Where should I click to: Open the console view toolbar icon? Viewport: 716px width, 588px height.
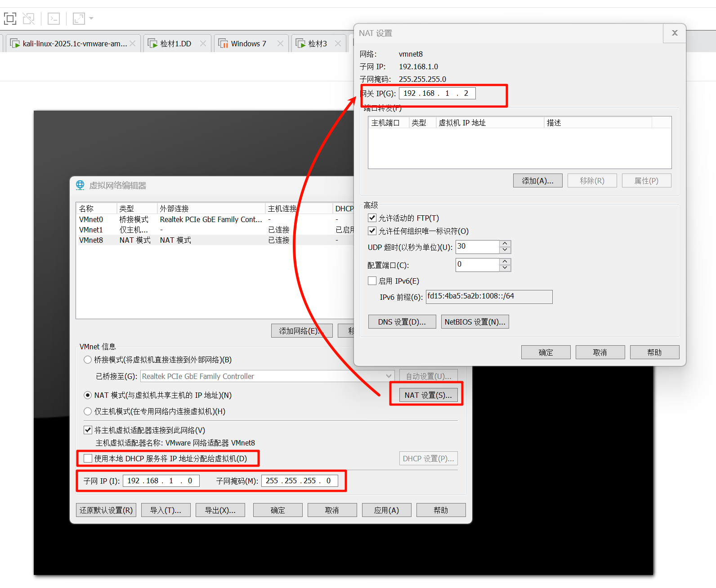coord(54,18)
